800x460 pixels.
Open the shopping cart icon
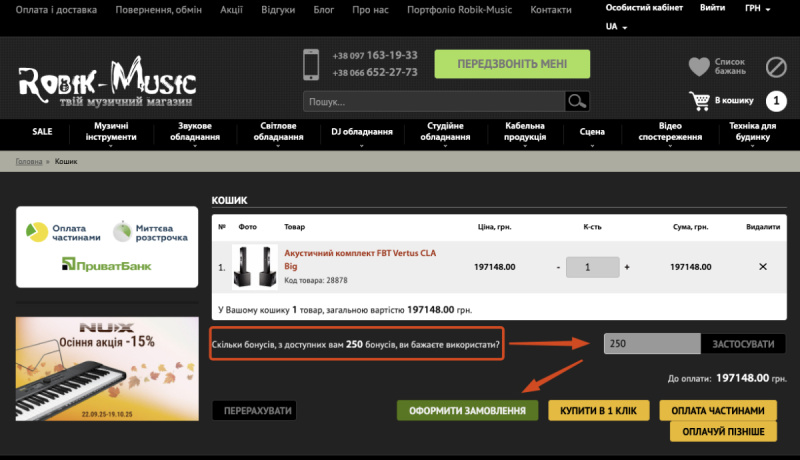tap(699, 100)
